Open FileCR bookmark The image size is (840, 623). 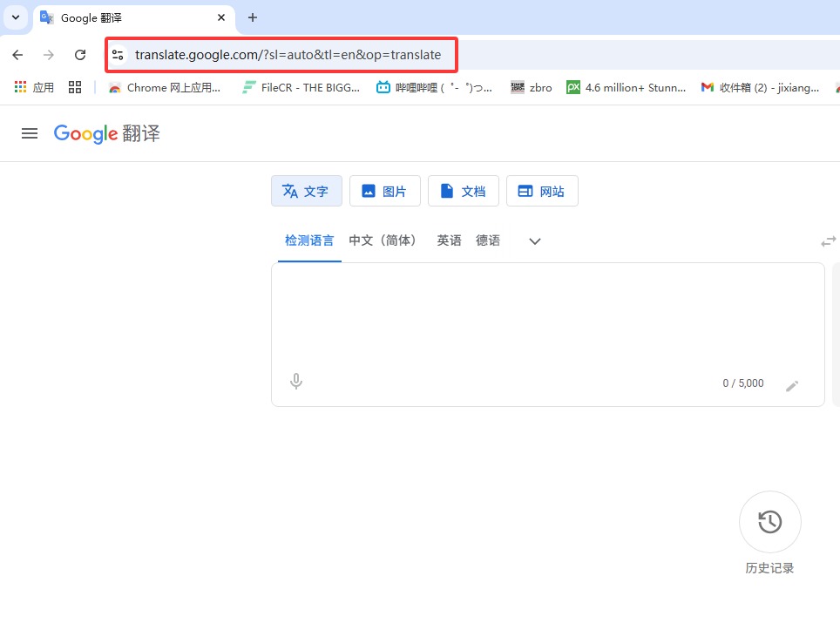301,87
